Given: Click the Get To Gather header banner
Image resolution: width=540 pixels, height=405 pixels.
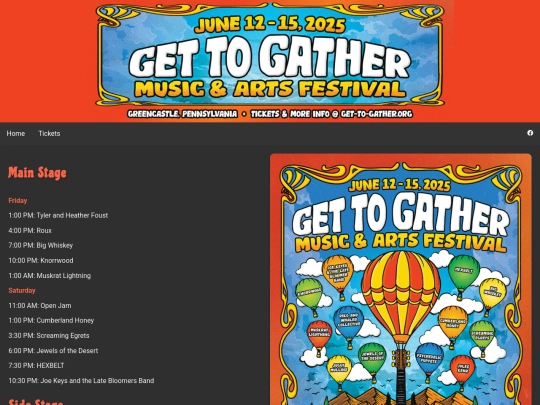Looking at the screenshot, I should tap(270, 61).
